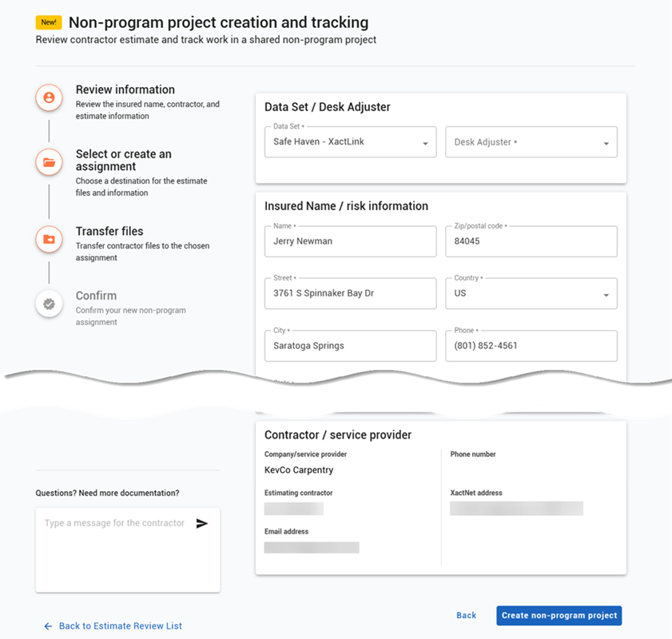Click the left arrow beside Estimate Review List
The image size is (672, 639).
pyautogui.click(x=48, y=626)
